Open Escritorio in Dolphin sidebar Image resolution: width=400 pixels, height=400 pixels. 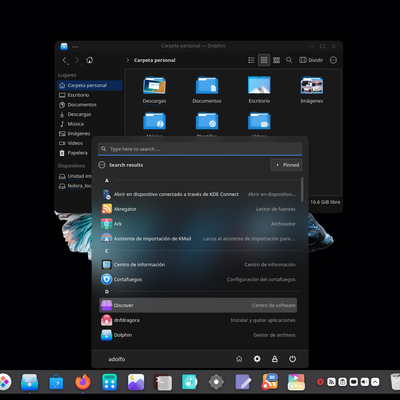point(90,95)
